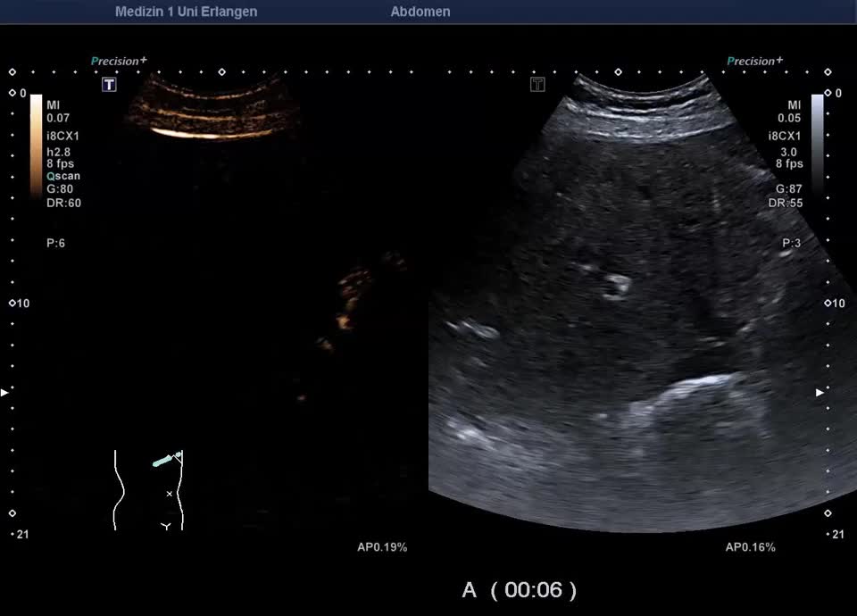Click the G:80 gain value
Screen dimensions: 857x616
(x=60, y=188)
